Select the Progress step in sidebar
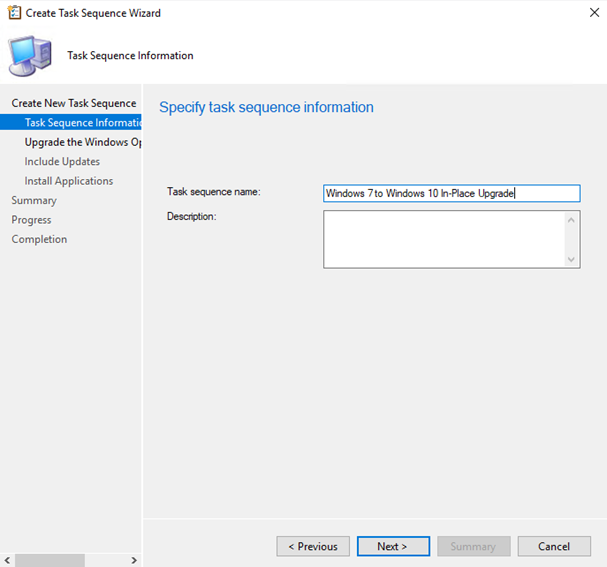This screenshot has height=567, width=607. pyautogui.click(x=31, y=220)
